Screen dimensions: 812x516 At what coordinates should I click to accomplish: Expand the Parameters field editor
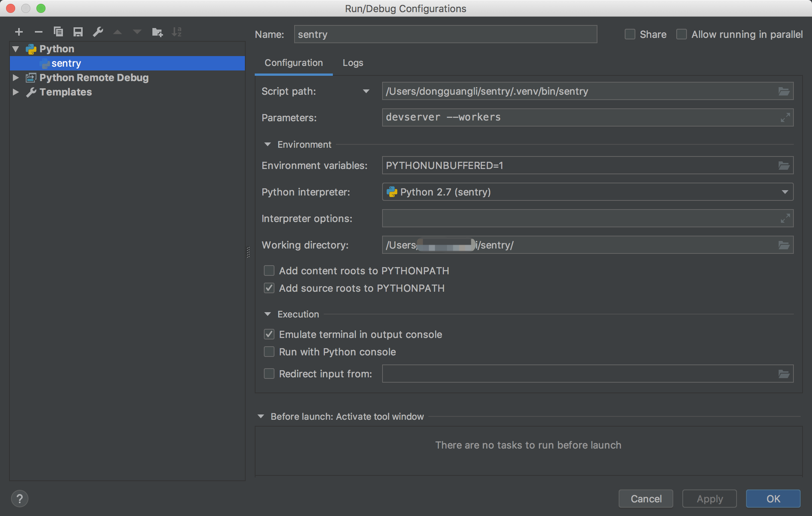tap(785, 117)
